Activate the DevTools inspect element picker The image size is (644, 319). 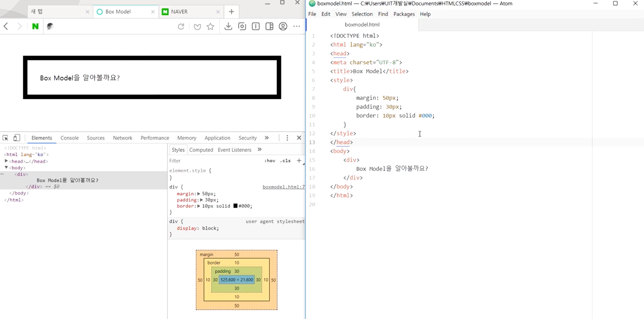[5, 138]
